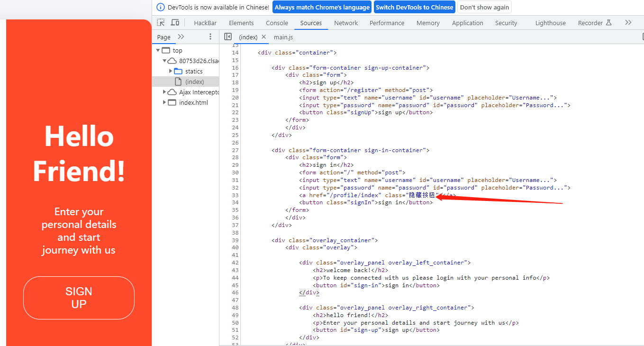Activate the inspect element picker icon
644x346 pixels.
[x=161, y=23]
